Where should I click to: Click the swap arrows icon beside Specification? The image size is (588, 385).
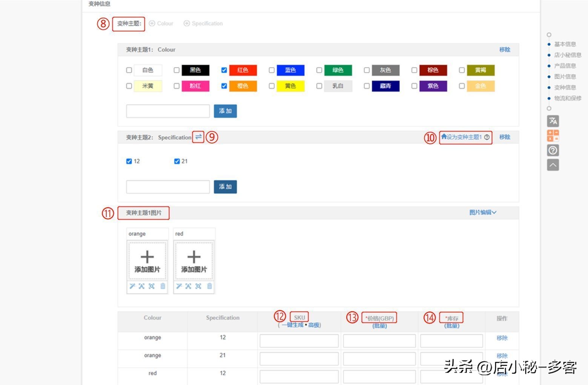(x=198, y=137)
